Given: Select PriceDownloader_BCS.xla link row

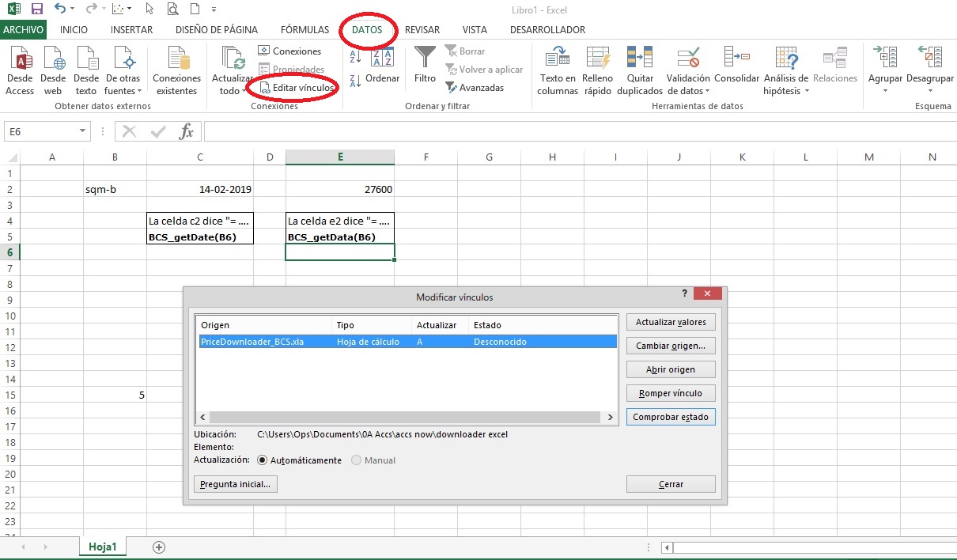Looking at the screenshot, I should click(x=407, y=342).
